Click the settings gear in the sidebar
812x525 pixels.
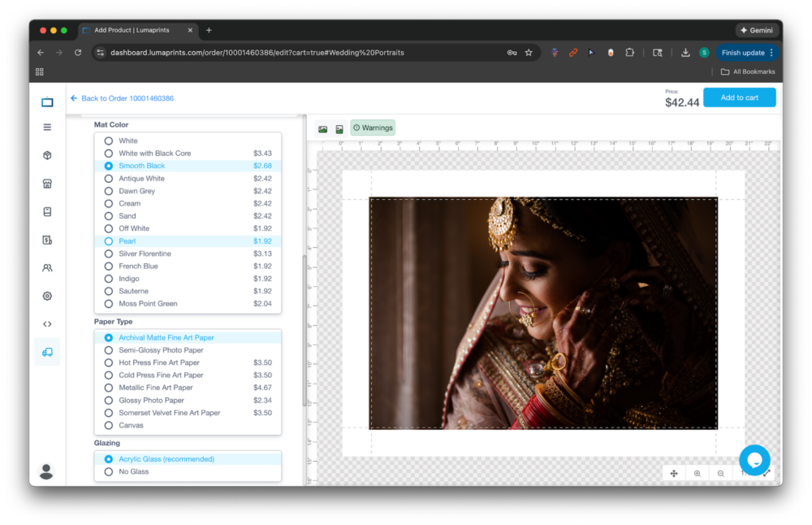click(x=47, y=296)
